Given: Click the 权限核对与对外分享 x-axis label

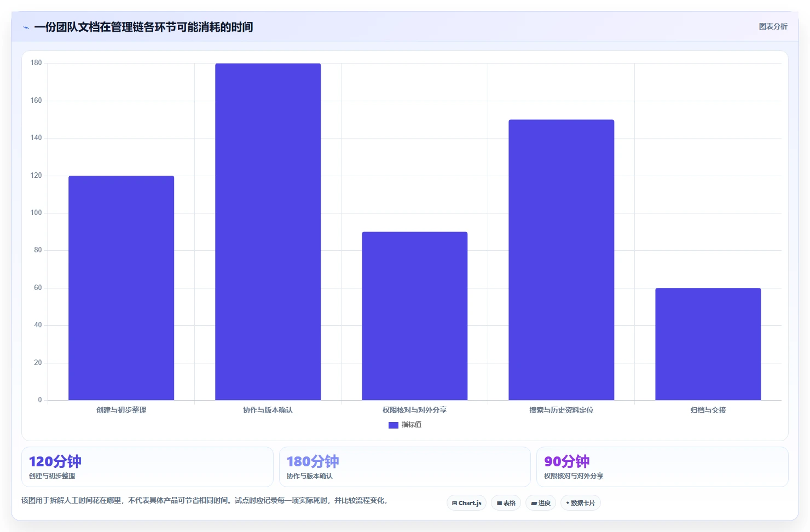Looking at the screenshot, I should coord(415,410).
